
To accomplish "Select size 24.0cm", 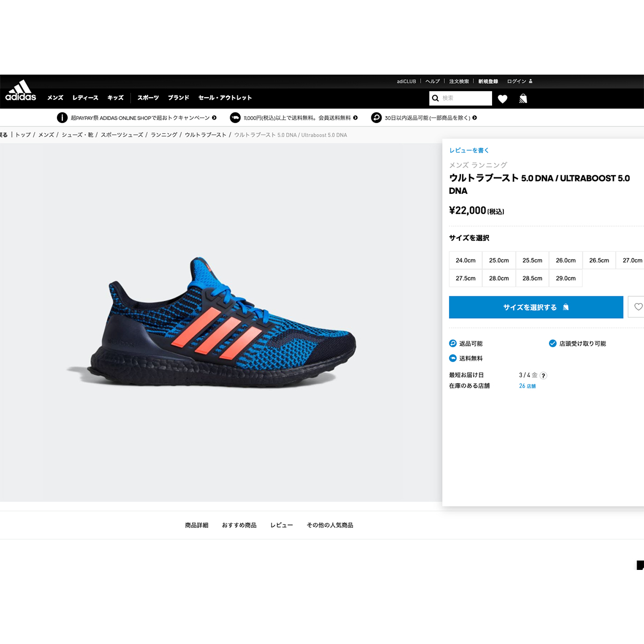I will click(x=466, y=260).
